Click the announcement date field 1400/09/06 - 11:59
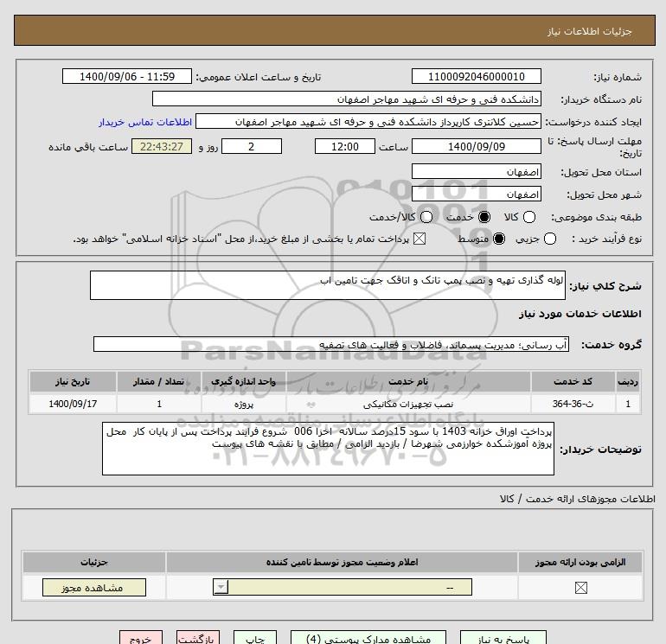Image resolution: width=666 pixels, height=644 pixels. (127, 76)
